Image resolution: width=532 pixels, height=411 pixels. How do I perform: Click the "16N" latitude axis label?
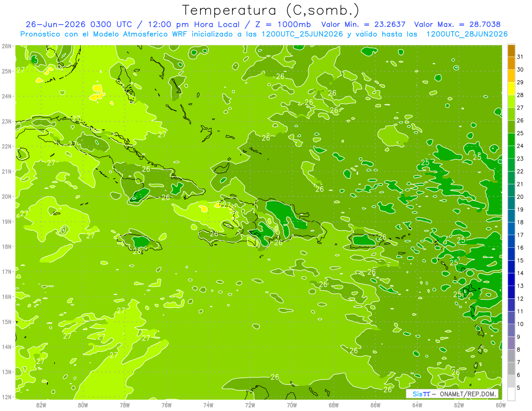[x=7, y=297]
